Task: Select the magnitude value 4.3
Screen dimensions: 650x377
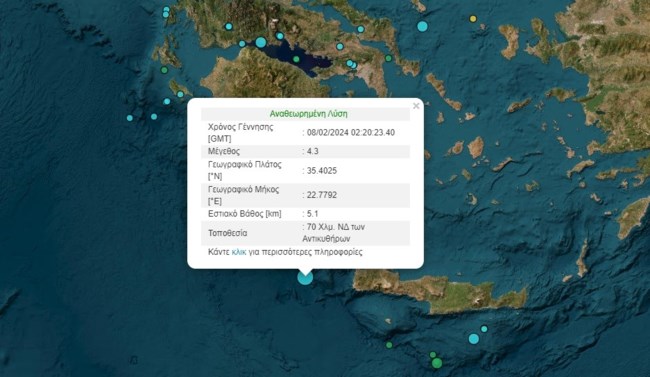Action: pyautogui.click(x=313, y=151)
